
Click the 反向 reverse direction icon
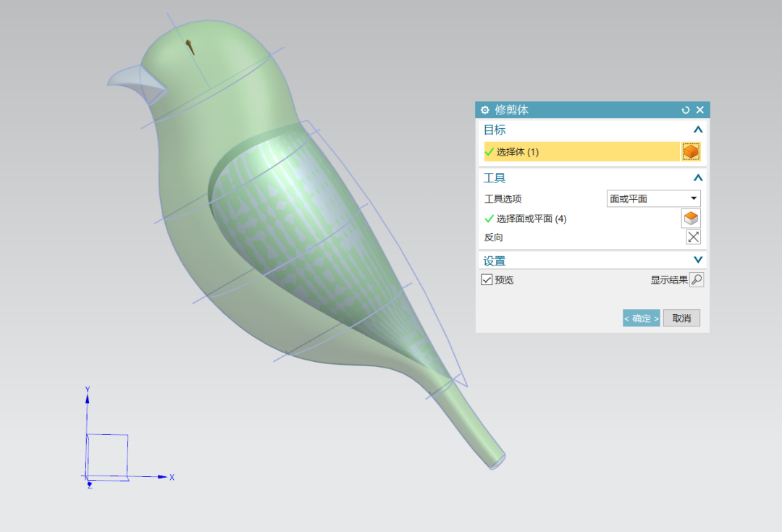(x=693, y=237)
